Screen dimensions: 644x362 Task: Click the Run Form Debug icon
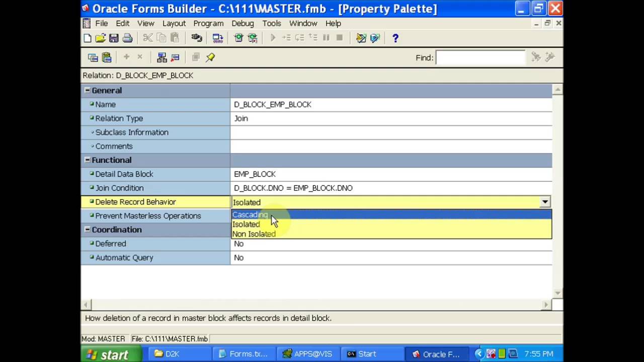click(x=252, y=38)
